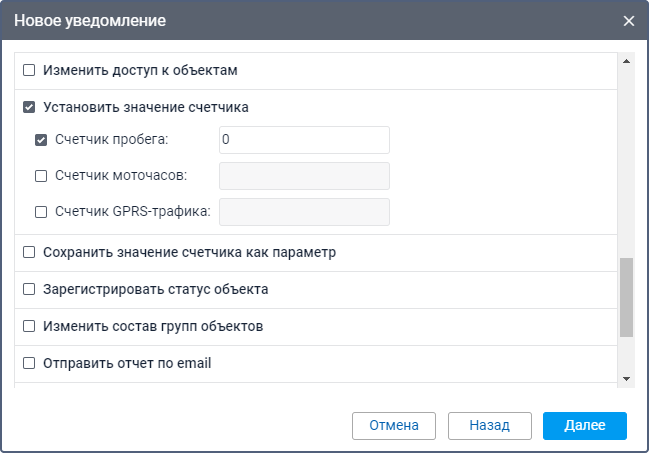Click the scroll down arrow
The height and width of the screenshot is (453, 649).
626,378
